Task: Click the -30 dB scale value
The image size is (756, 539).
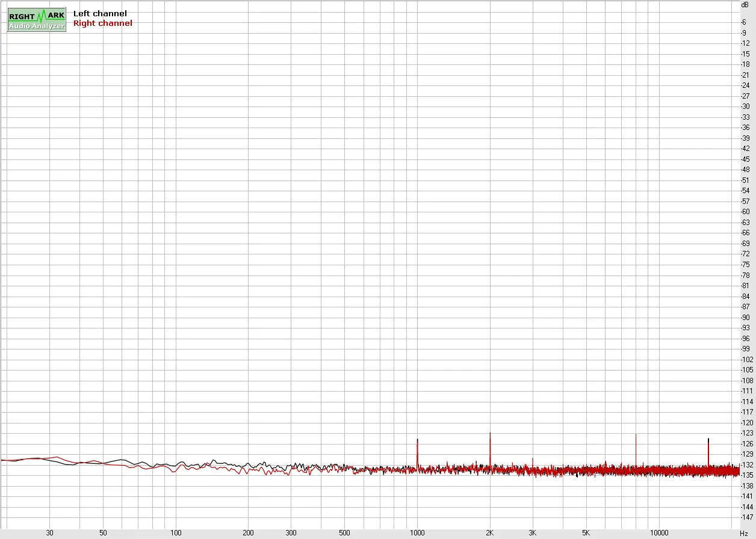Action: click(x=745, y=106)
